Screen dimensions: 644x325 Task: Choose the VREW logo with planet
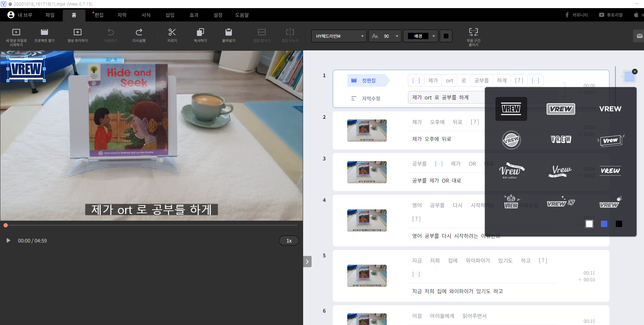(x=561, y=202)
